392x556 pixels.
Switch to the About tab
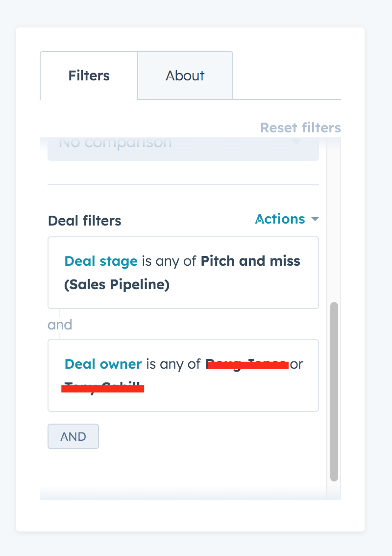coord(185,76)
